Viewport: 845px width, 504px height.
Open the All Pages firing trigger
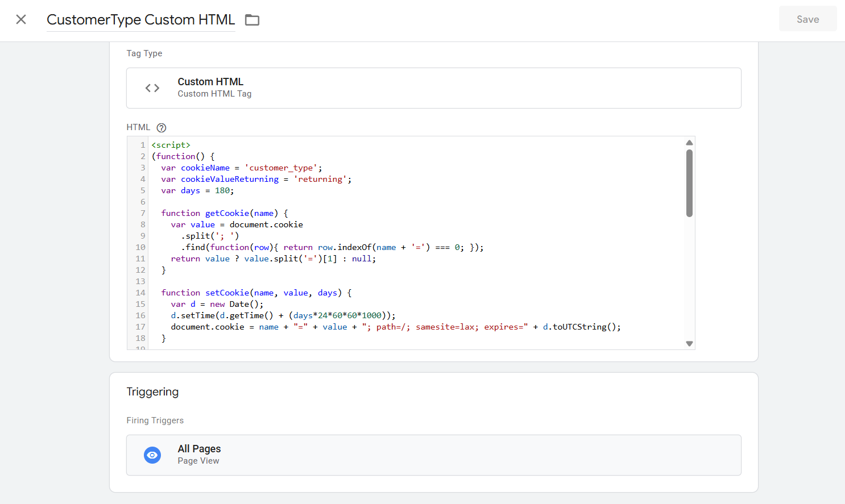433,455
